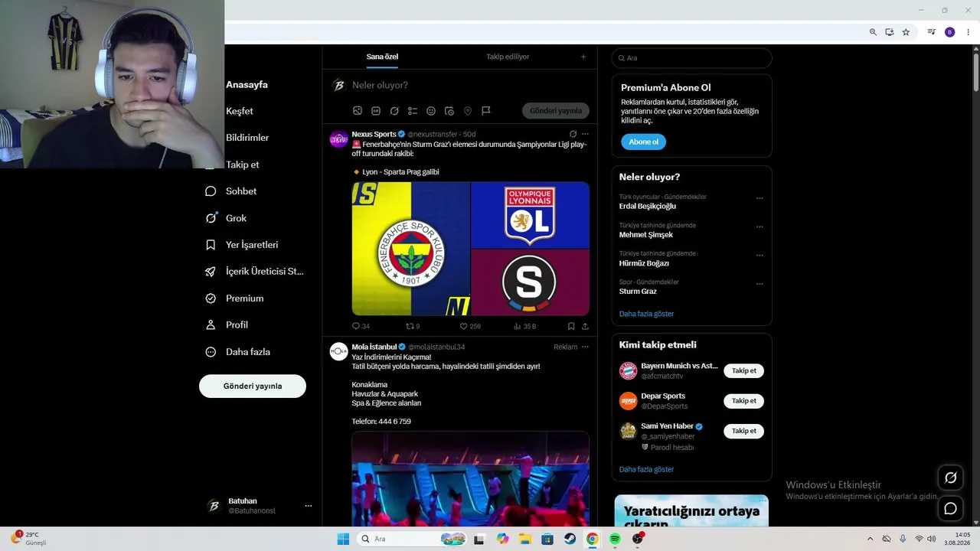Ask Grok about the Nexus Sports post

[x=573, y=134]
